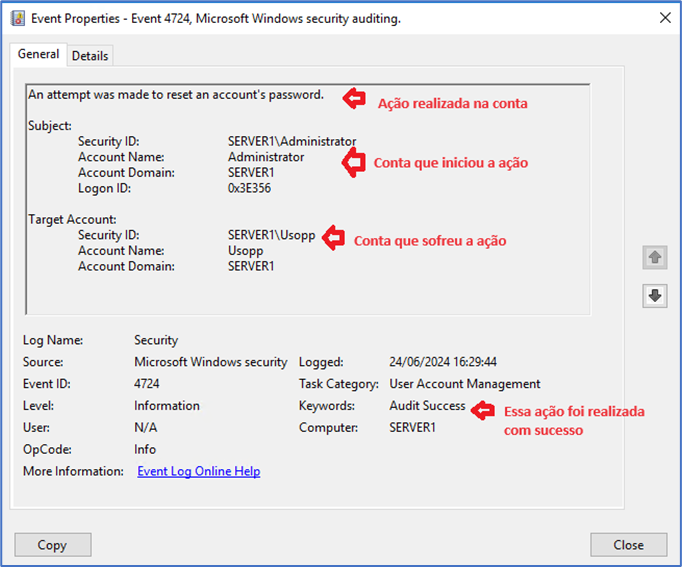This screenshot has width=682, height=567.
Task: Go to next event with down arrow
Action: pyautogui.click(x=654, y=295)
